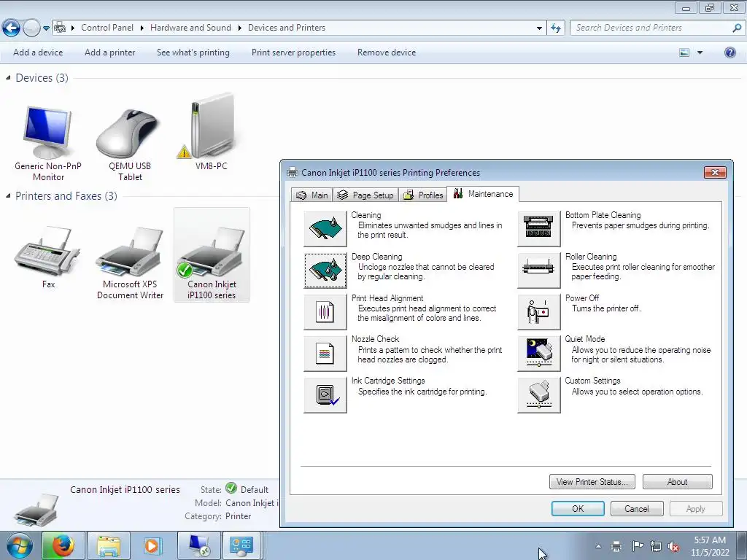The width and height of the screenshot is (747, 560).
Task: Click Control Panel in the breadcrumb
Action: pos(107,28)
